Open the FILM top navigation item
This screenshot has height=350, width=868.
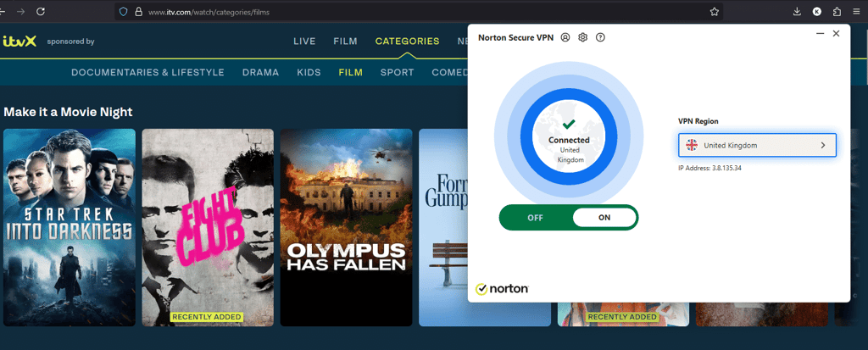pos(346,41)
